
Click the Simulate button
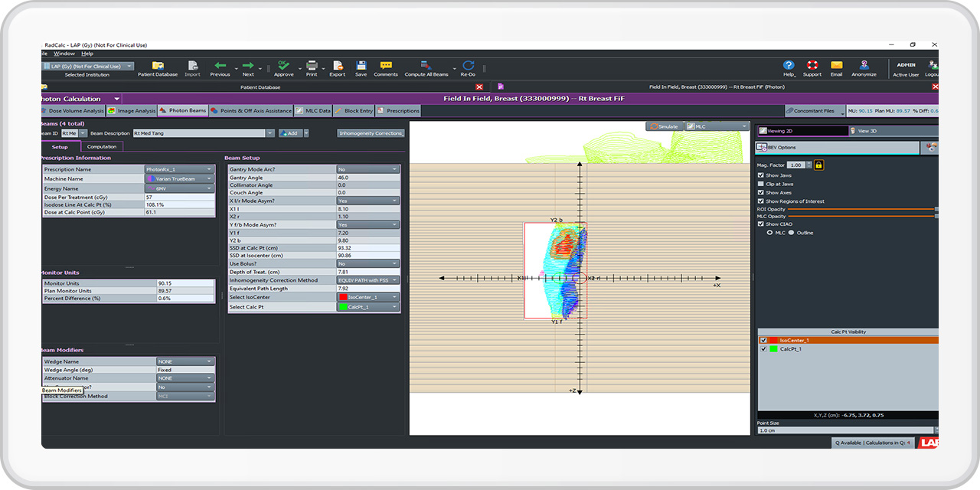664,126
